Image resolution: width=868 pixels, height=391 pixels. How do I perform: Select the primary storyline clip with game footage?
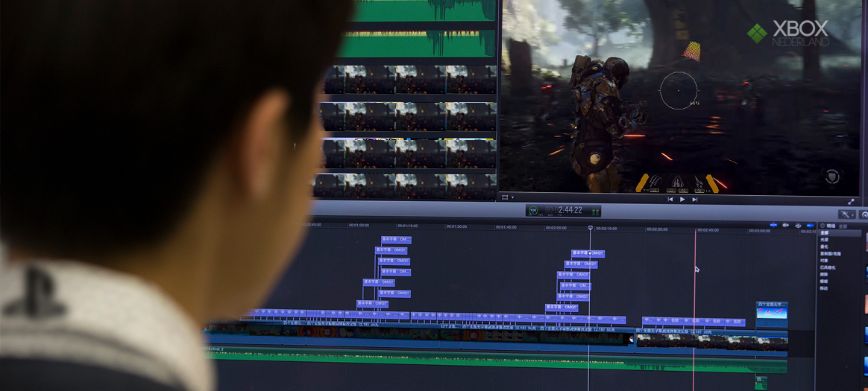tap(711, 342)
